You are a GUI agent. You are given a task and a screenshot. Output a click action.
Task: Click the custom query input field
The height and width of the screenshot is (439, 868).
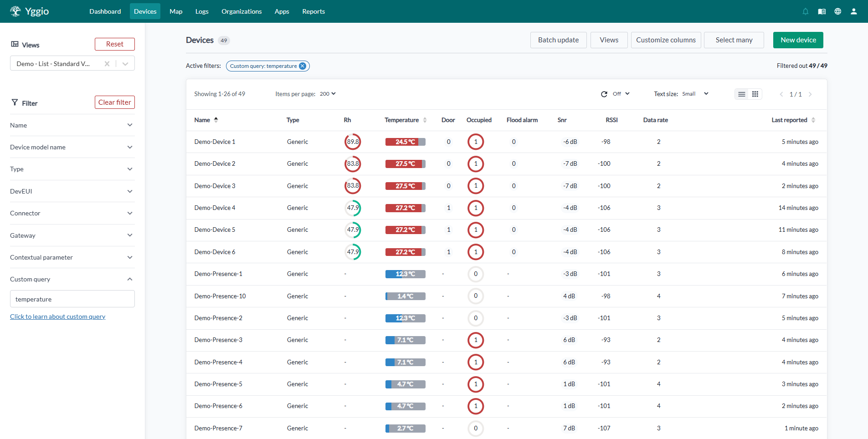click(72, 299)
